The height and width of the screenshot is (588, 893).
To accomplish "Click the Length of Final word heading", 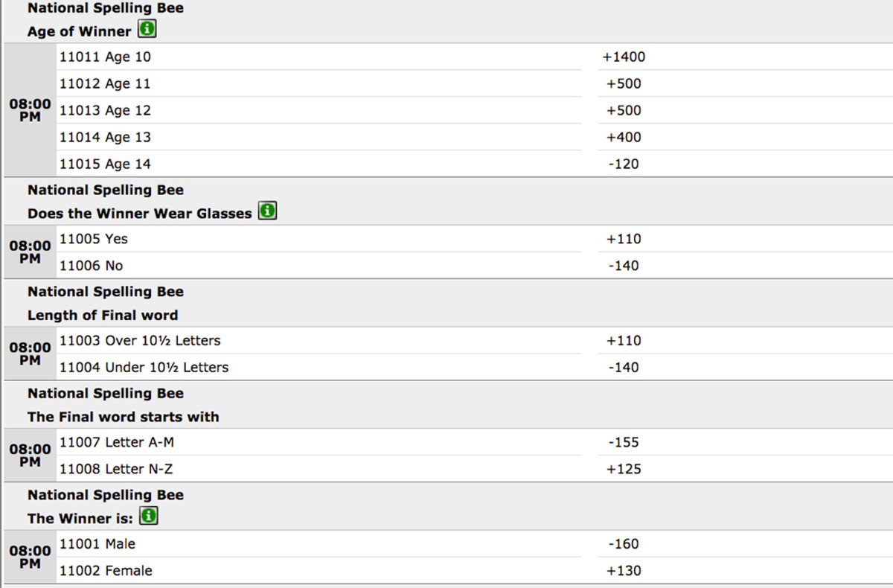I will [x=103, y=315].
